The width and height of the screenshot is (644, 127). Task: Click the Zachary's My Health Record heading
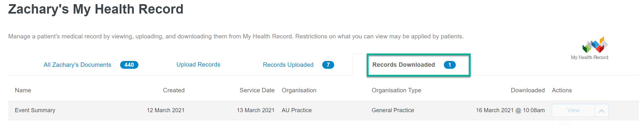point(96,9)
